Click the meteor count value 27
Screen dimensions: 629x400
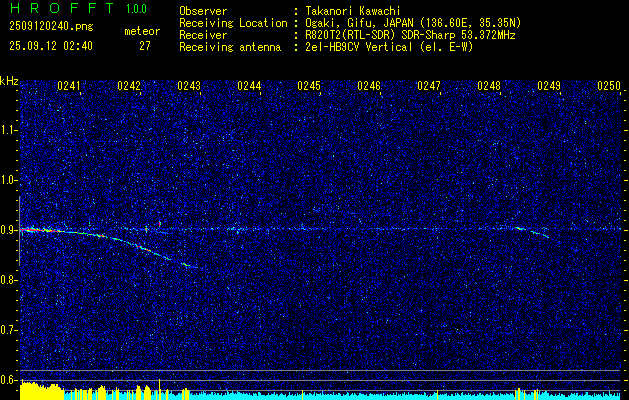tap(145, 46)
